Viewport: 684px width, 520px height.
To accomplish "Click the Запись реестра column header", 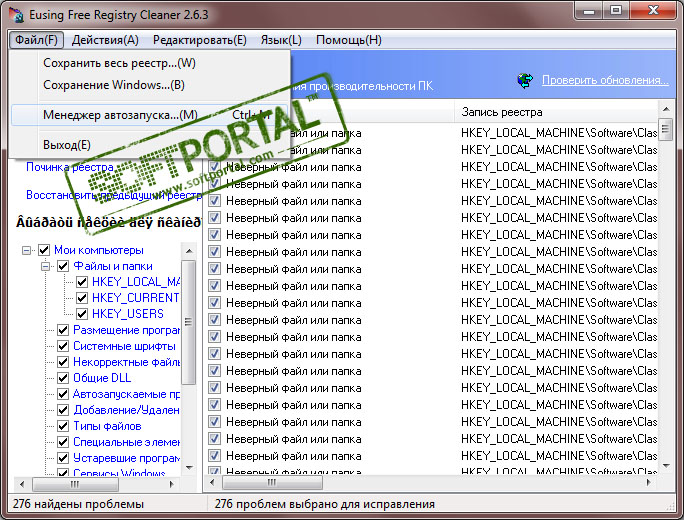I will (557, 112).
